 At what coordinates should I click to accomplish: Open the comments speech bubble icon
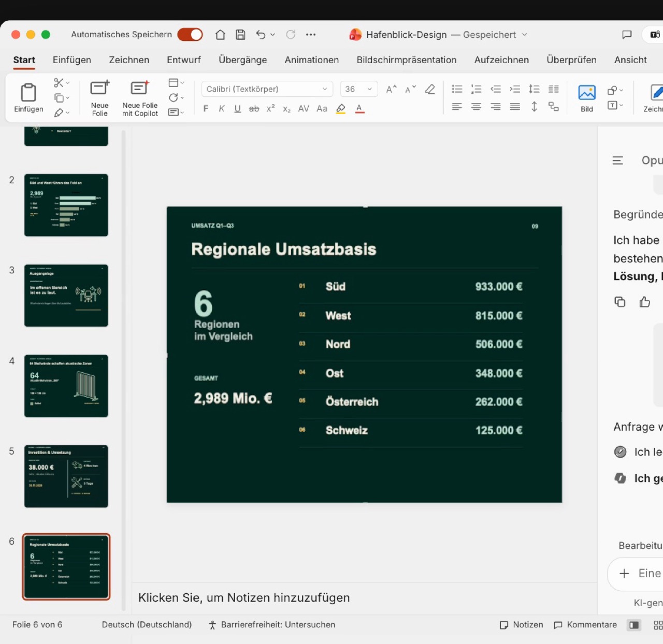(627, 35)
